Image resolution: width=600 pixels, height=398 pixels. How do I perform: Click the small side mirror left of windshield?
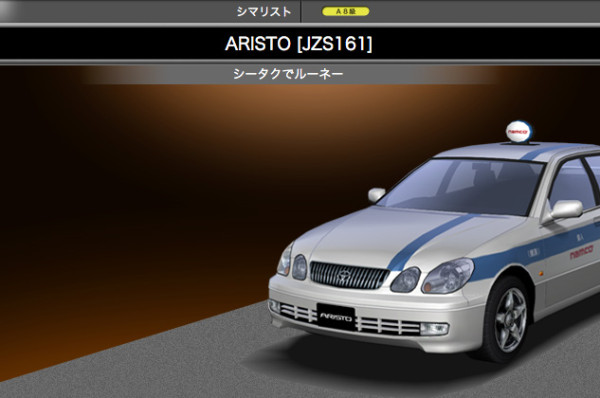376,195
